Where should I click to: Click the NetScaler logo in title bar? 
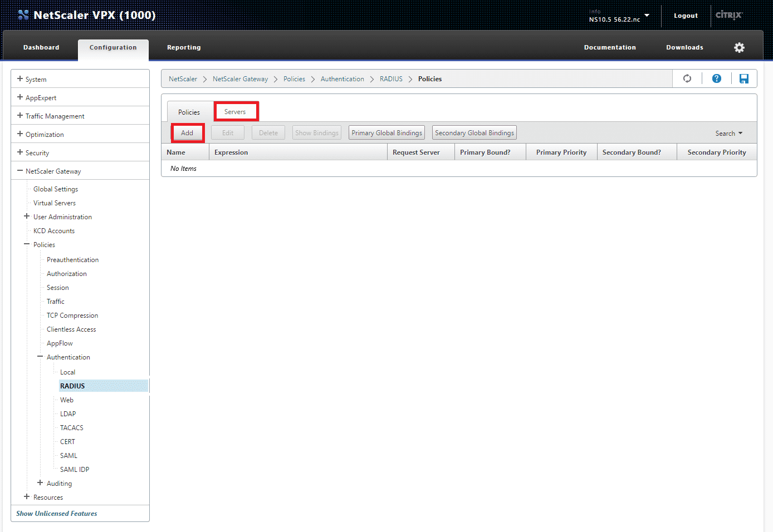pyautogui.click(x=23, y=14)
